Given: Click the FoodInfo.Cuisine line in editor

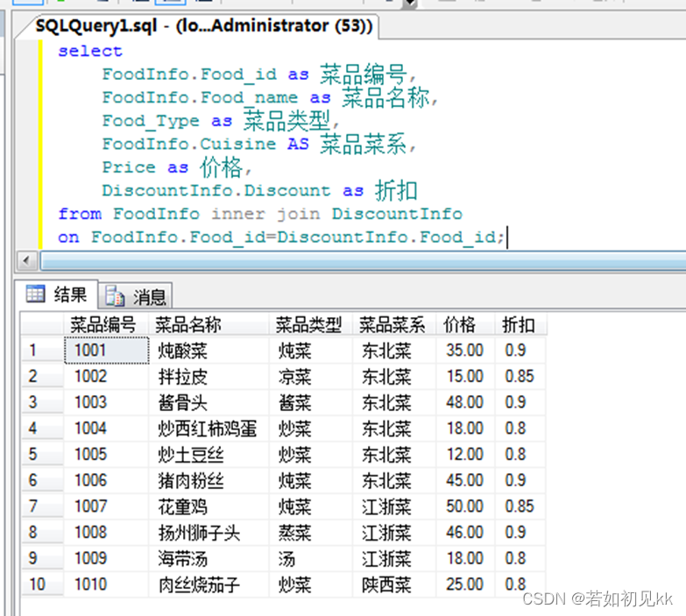Looking at the screenshot, I should tap(258, 144).
